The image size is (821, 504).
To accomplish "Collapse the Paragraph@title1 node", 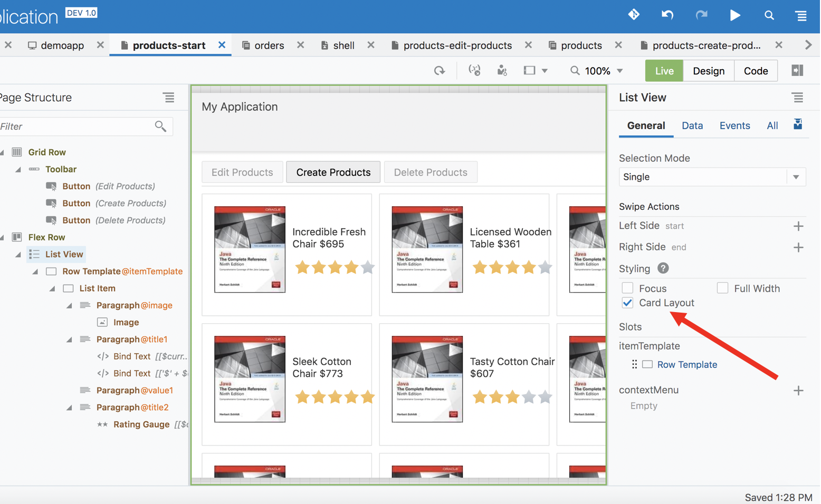I will tap(69, 340).
